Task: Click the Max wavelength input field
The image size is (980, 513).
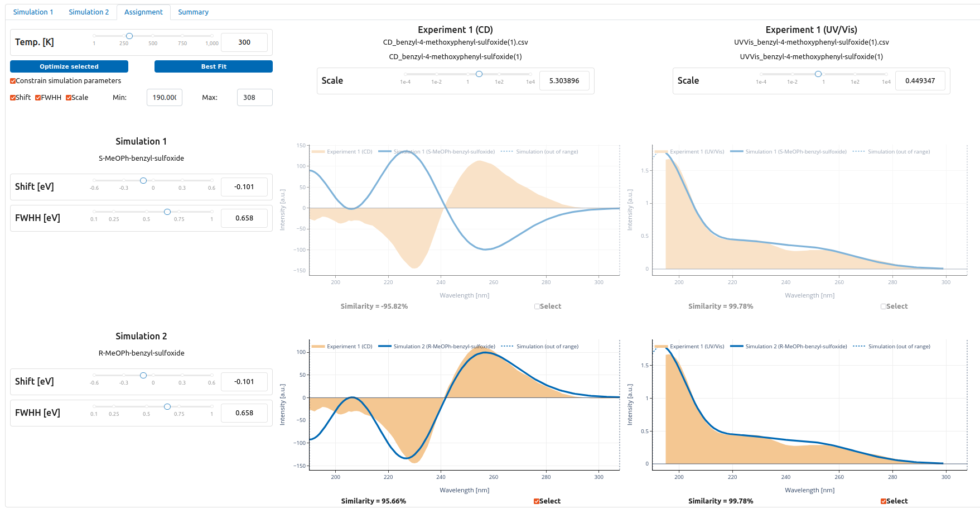Action: pos(254,97)
